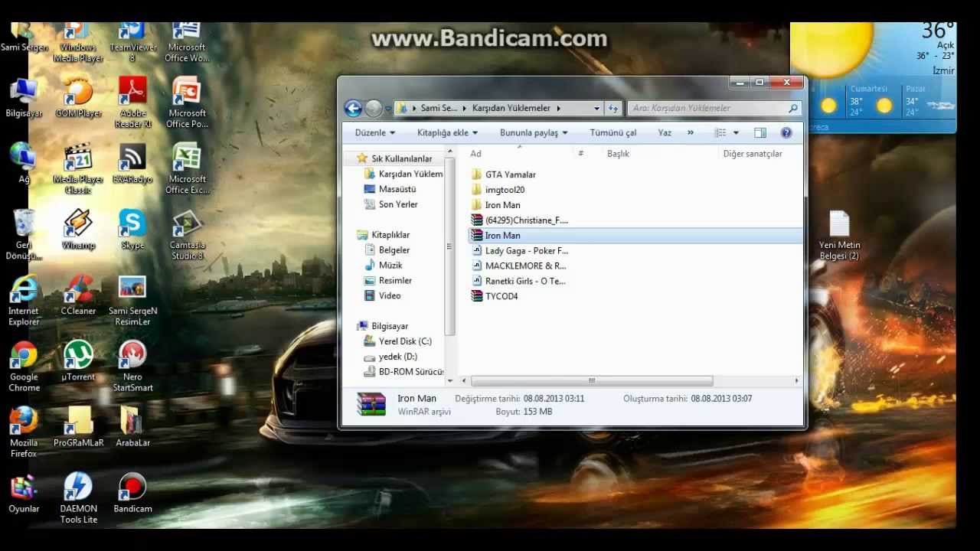
Task: Select Yerel Disk (C:) in navigation pane
Action: tap(404, 341)
